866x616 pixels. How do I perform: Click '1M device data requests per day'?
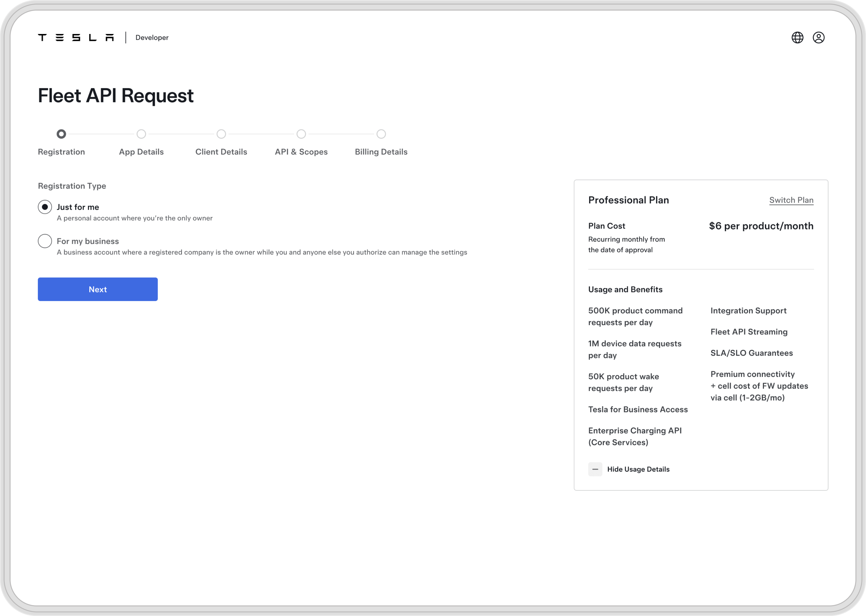click(x=635, y=350)
